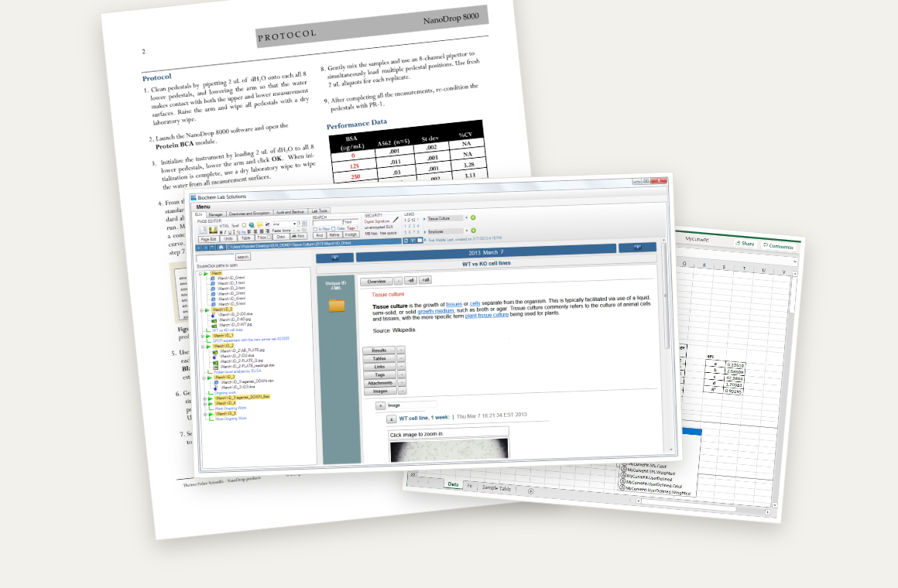Click the Attachments section button
Screen dimensions: 898x588
(x=379, y=382)
